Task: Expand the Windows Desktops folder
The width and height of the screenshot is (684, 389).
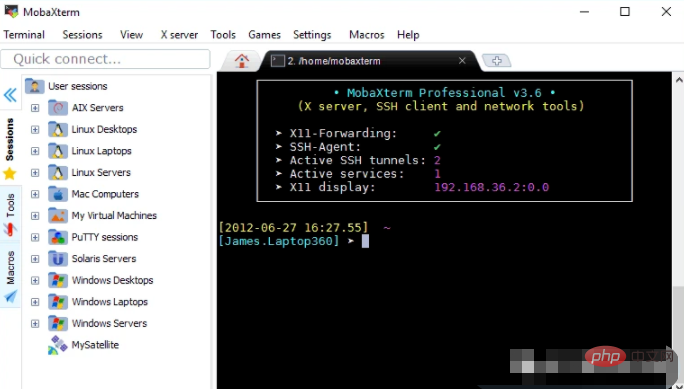Action: tap(35, 280)
